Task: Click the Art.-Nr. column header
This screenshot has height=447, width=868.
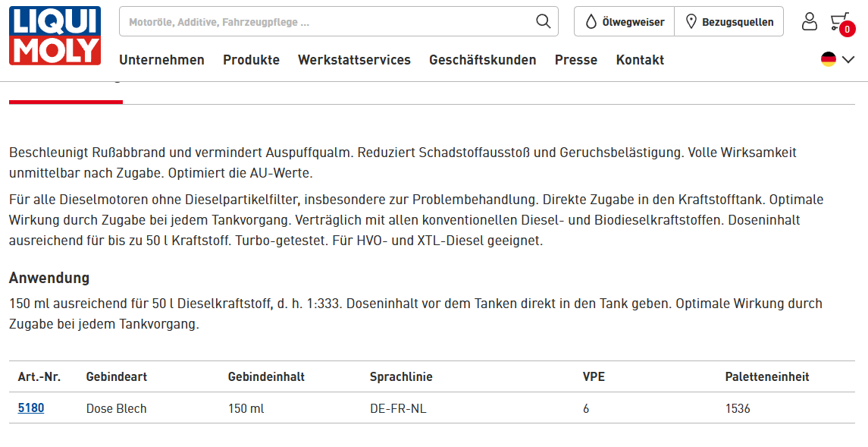Action: coord(39,376)
